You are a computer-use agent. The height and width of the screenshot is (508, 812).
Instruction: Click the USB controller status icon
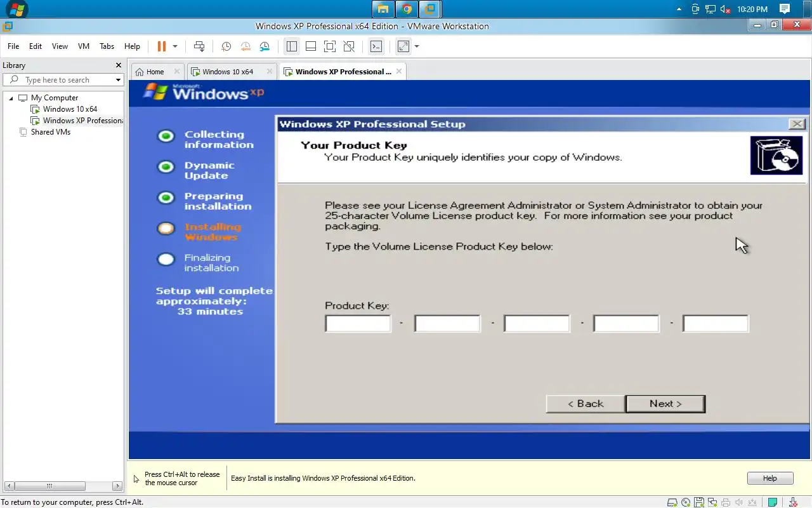tap(752, 502)
